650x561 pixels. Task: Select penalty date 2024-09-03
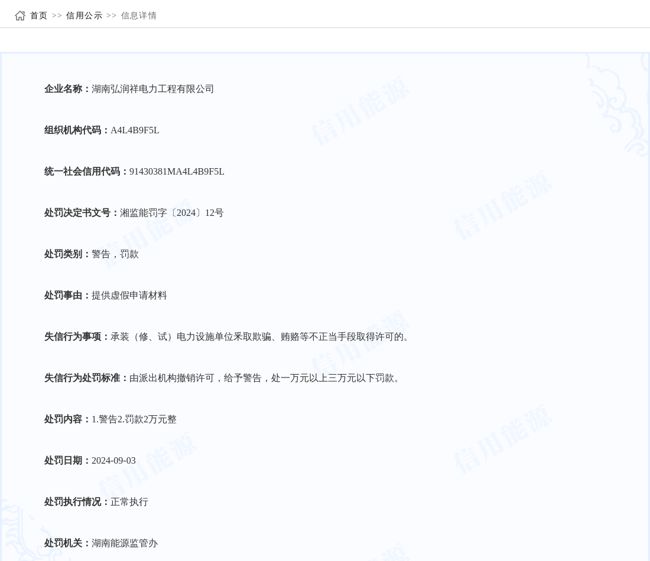[x=114, y=461]
